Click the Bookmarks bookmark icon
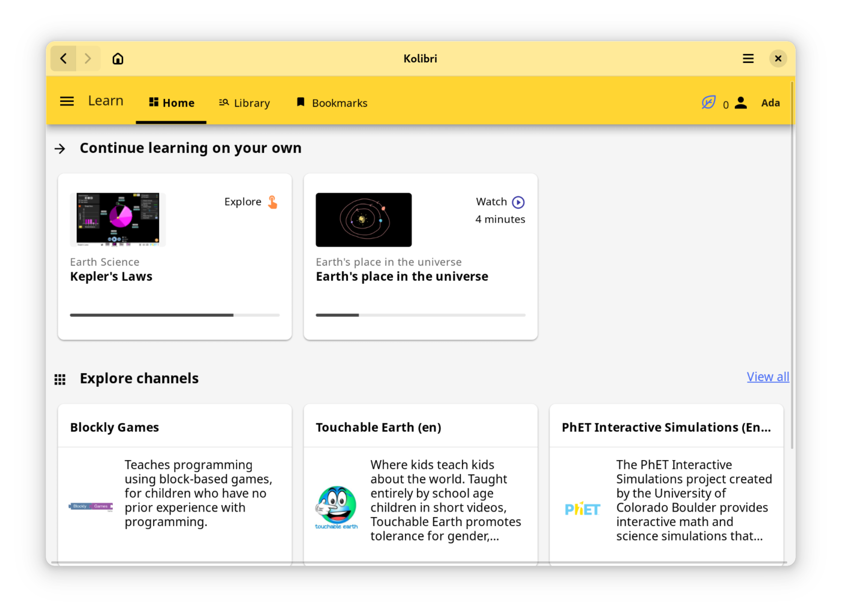The image size is (841, 616). point(300,102)
